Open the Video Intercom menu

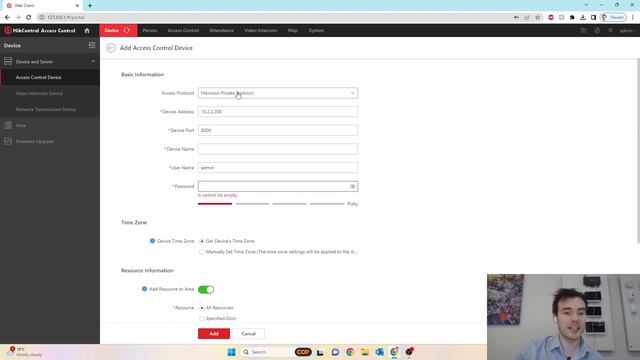pyautogui.click(x=260, y=31)
